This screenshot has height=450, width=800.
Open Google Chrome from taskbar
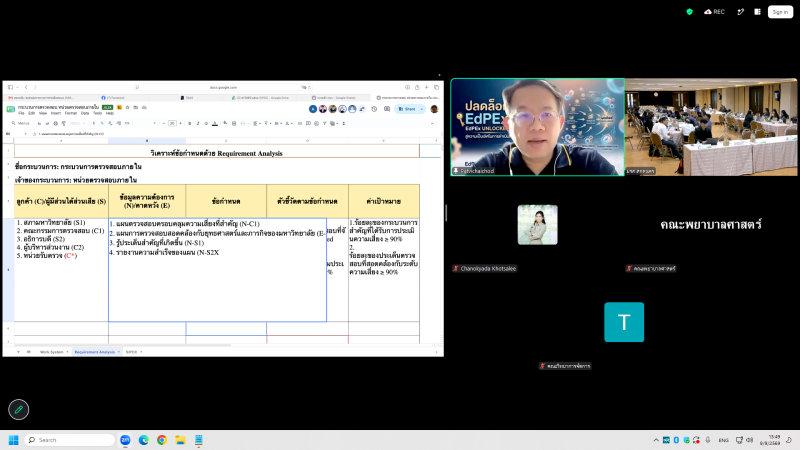[x=162, y=440]
